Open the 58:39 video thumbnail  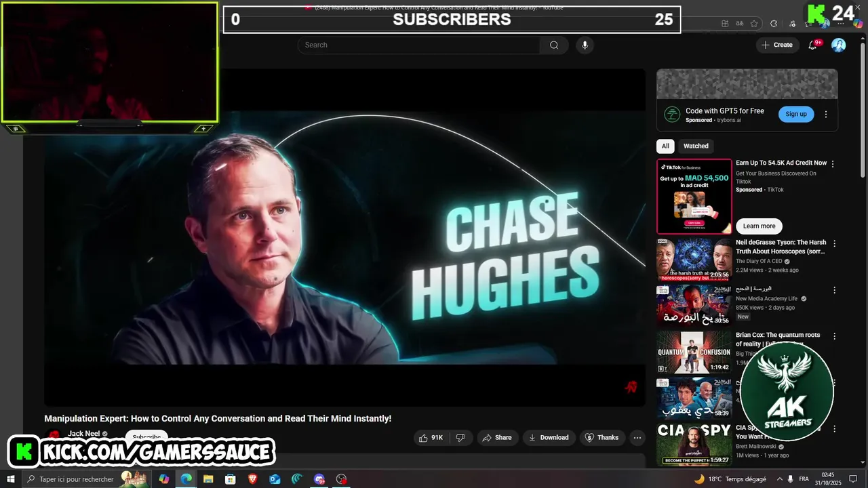pyautogui.click(x=694, y=398)
